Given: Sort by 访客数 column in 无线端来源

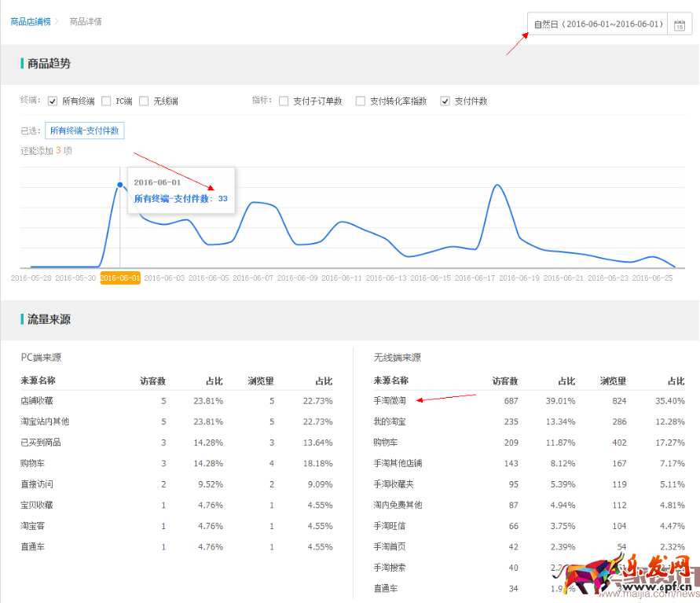Looking at the screenshot, I should coord(504,381).
